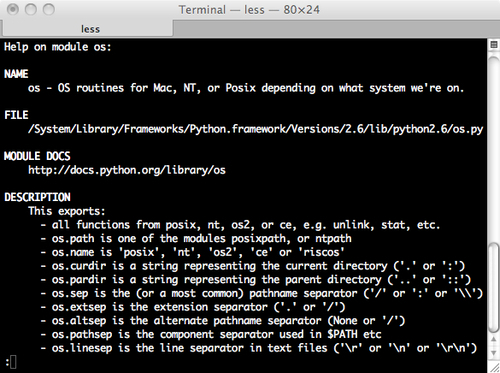Click the empty scrollbar track above the thumb
The image size is (500, 373).
pos(494,149)
